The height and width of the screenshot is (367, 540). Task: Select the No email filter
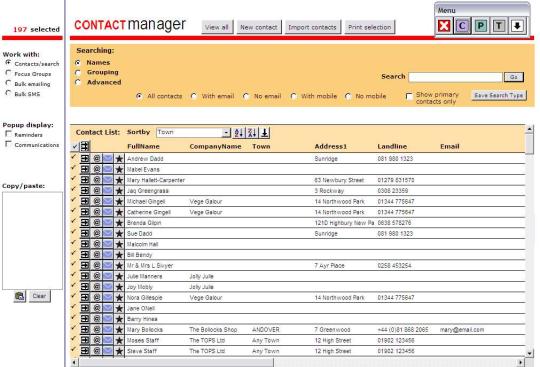[x=246, y=96]
